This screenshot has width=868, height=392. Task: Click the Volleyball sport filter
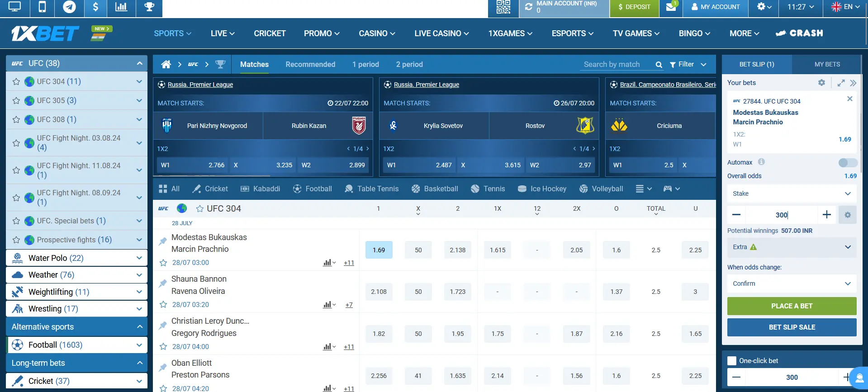click(x=601, y=189)
